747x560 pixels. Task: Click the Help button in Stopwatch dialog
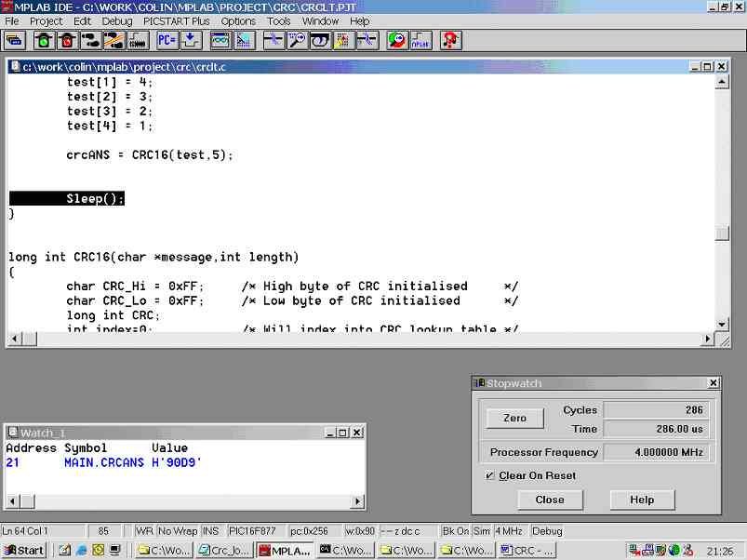click(x=642, y=500)
